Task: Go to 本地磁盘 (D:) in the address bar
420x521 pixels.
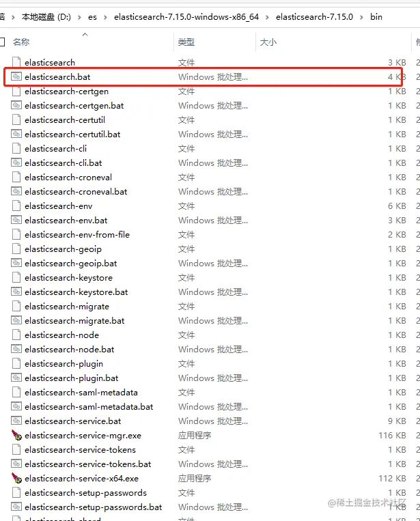Action: (46, 17)
